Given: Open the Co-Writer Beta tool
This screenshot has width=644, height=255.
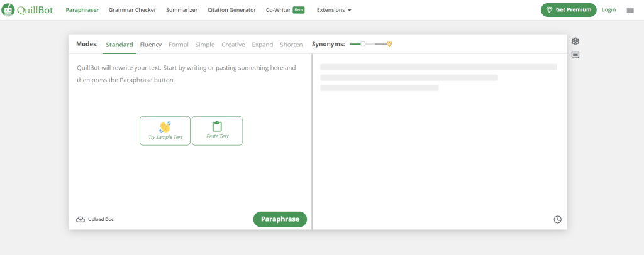Looking at the screenshot, I should pyautogui.click(x=285, y=10).
